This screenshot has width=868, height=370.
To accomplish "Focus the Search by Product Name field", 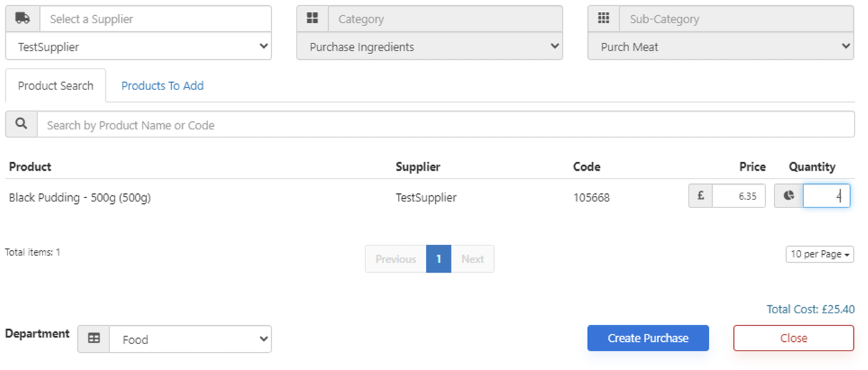I will [x=445, y=125].
